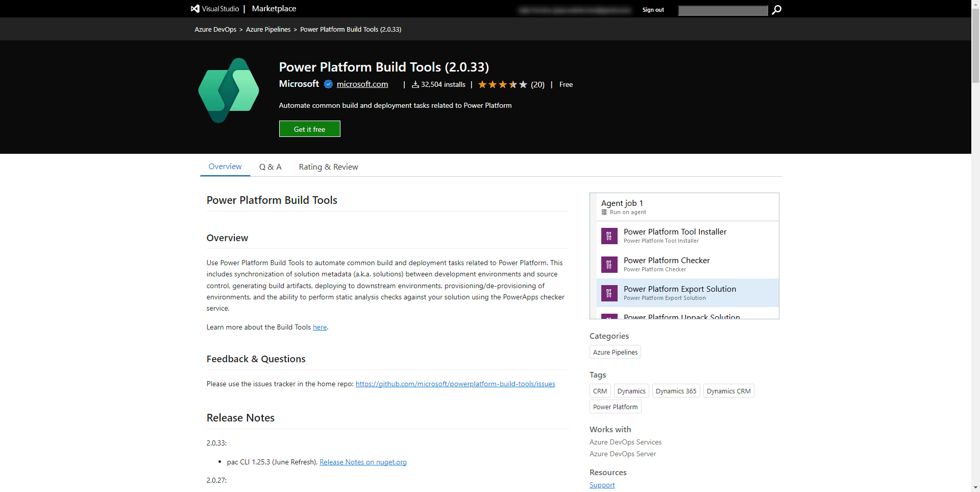Open the GitHub issues tracker link

[455, 384]
